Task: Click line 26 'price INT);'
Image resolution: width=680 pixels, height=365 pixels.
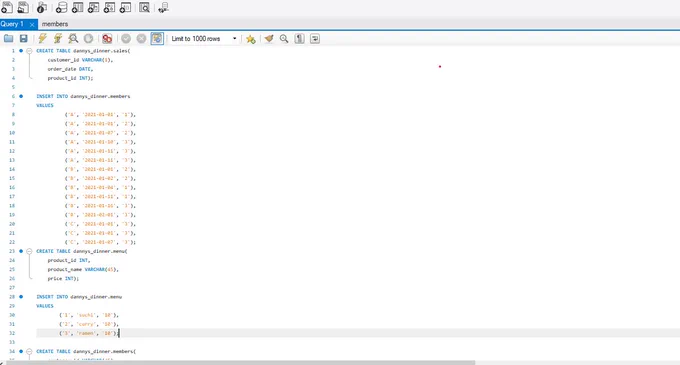Action: click(x=63, y=278)
